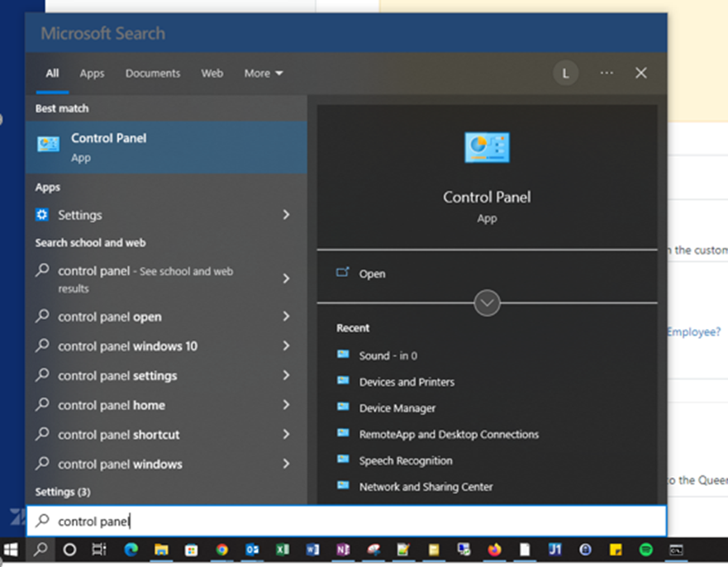Open the Notepad++ taskbar icon
The image size is (728, 567).
403,550
